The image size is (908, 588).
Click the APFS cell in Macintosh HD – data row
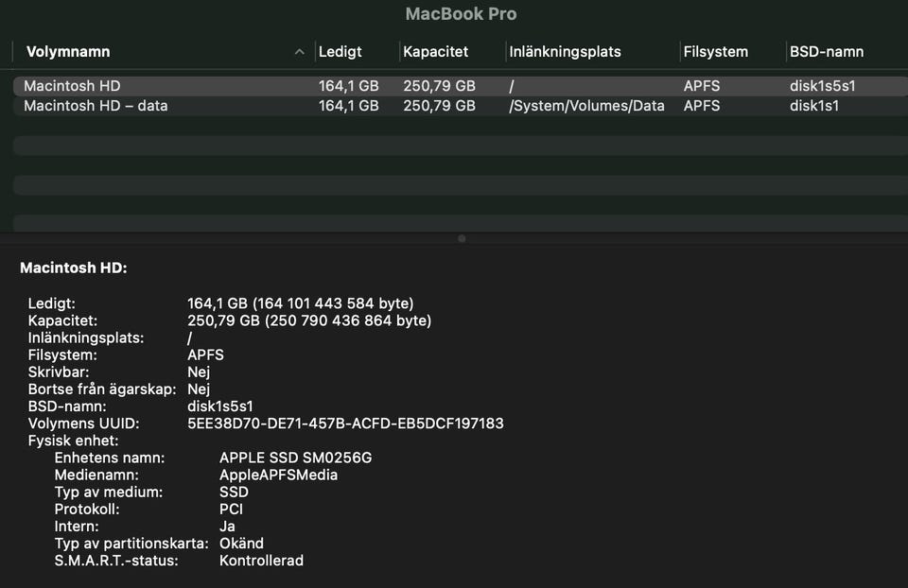pos(701,106)
